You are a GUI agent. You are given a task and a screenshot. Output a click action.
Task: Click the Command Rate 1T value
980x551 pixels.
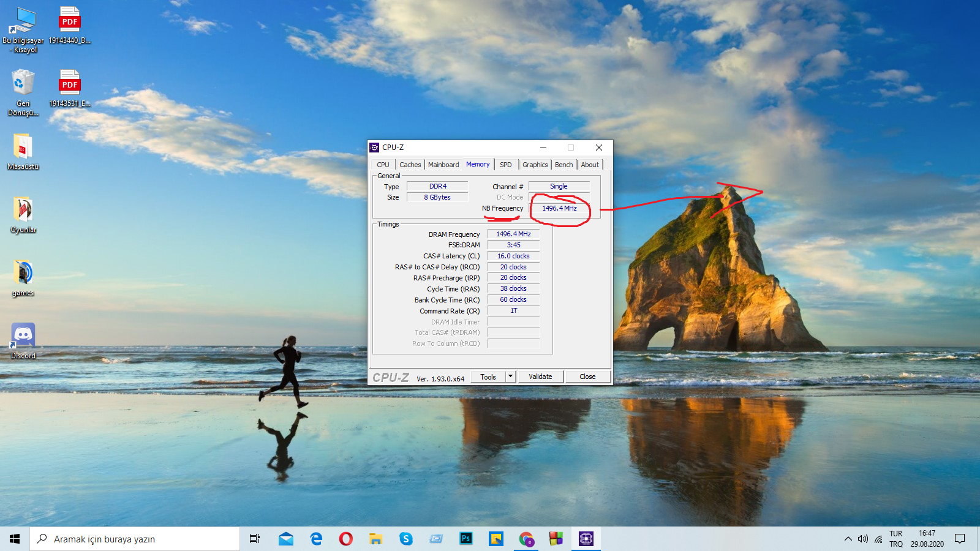pos(514,310)
